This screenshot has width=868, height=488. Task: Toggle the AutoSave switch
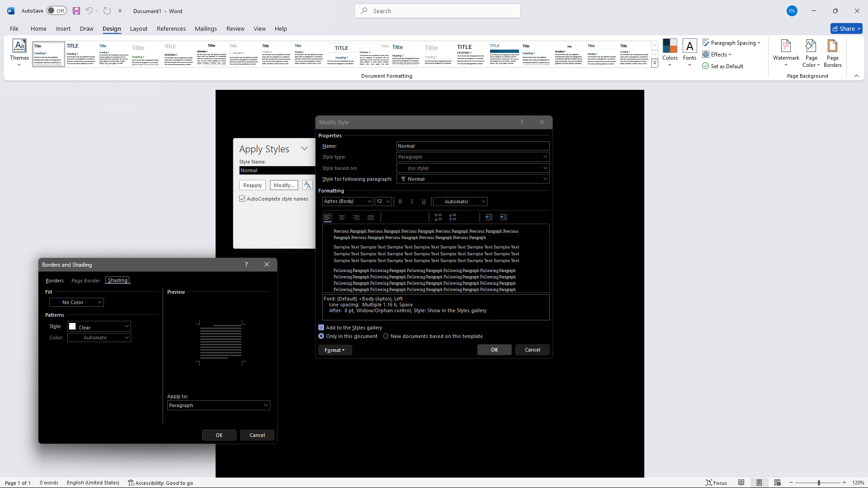coord(57,11)
